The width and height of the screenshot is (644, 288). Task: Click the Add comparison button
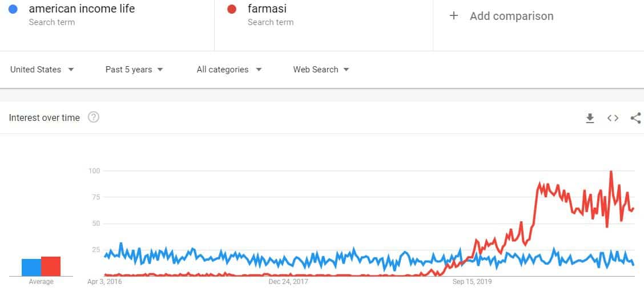tap(501, 16)
